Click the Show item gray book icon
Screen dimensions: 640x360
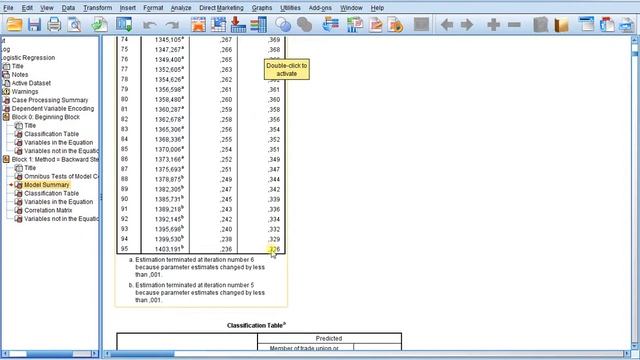pos(541,24)
